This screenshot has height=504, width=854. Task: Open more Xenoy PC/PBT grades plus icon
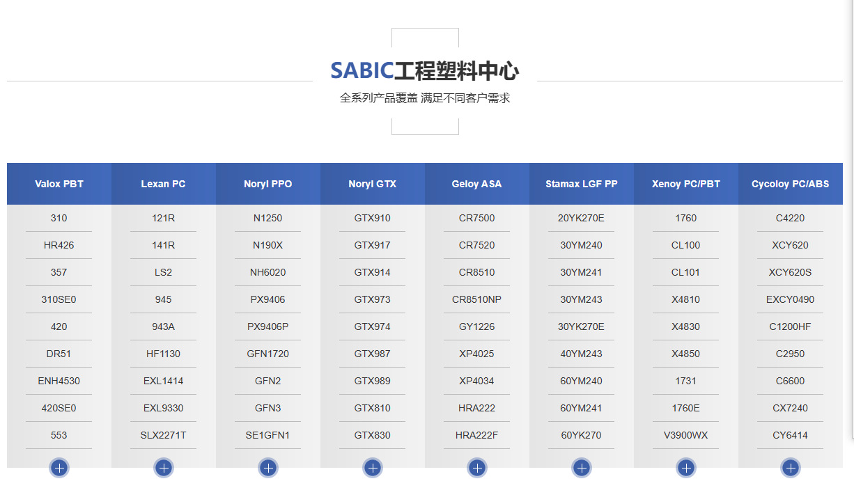click(x=686, y=468)
